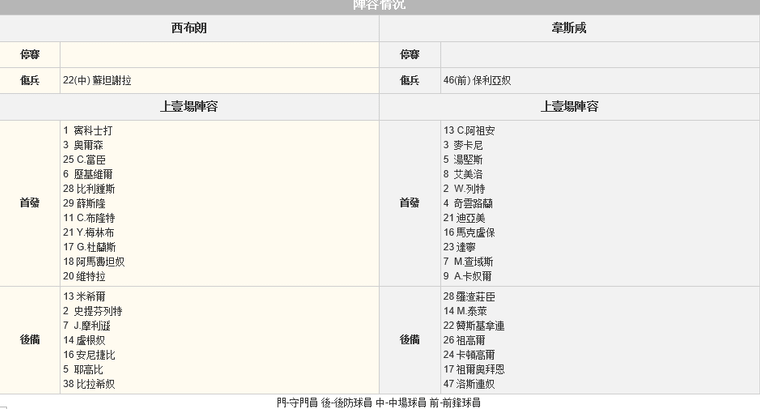Screen dimensions: 760x409
Task: Select number 28 starter in 西布朗 lineup
Action: (x=89, y=189)
